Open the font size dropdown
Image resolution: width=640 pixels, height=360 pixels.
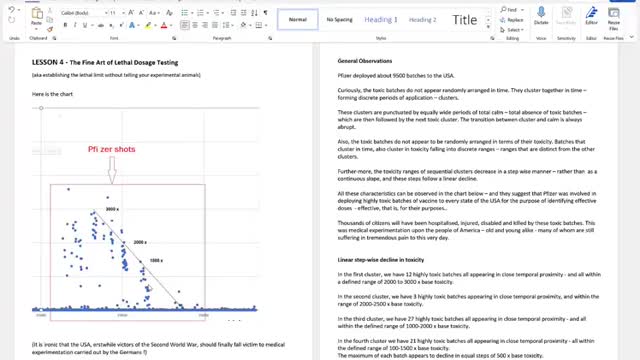[x=123, y=13]
